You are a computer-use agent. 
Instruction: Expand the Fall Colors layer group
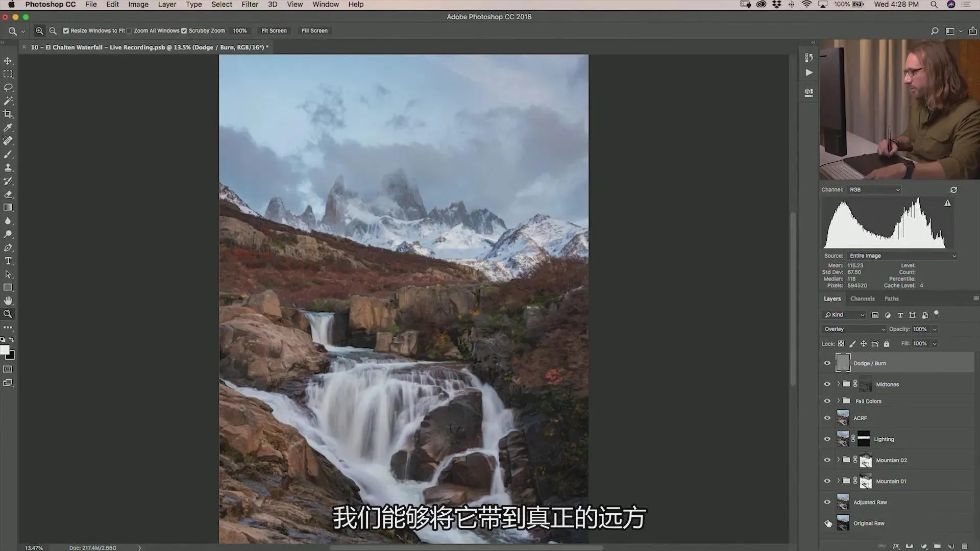(838, 401)
